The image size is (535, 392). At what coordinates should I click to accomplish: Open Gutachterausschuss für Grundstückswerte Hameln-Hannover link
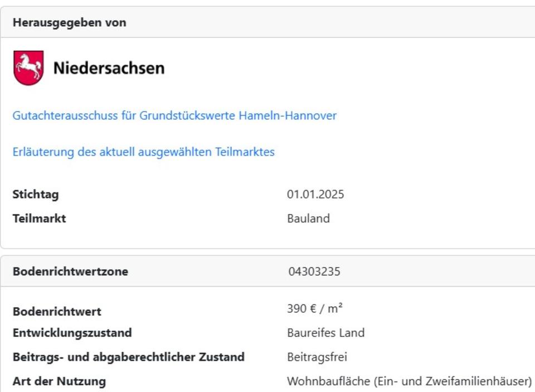pos(174,115)
